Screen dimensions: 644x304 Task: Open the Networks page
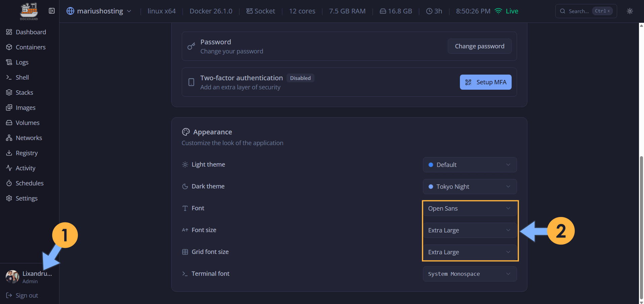[x=29, y=138]
